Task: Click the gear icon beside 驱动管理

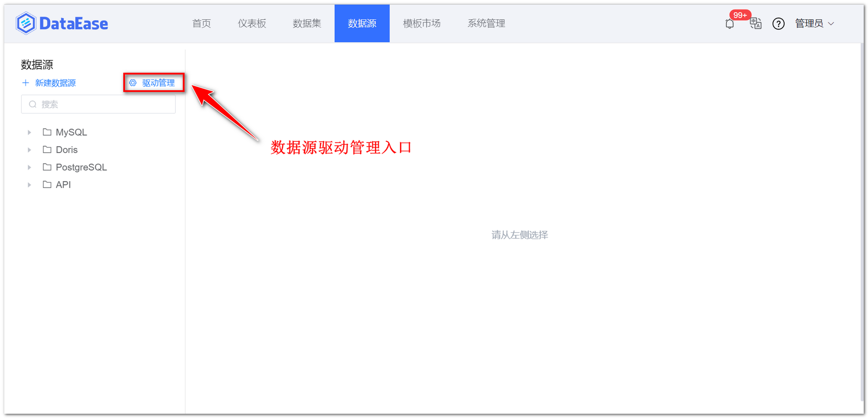Action: (x=133, y=83)
